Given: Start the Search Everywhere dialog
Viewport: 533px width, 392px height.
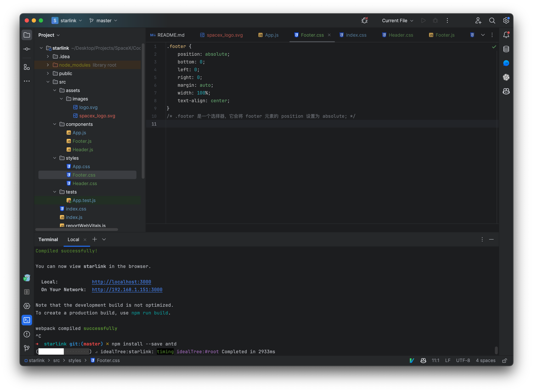Looking at the screenshot, I should click(492, 20).
